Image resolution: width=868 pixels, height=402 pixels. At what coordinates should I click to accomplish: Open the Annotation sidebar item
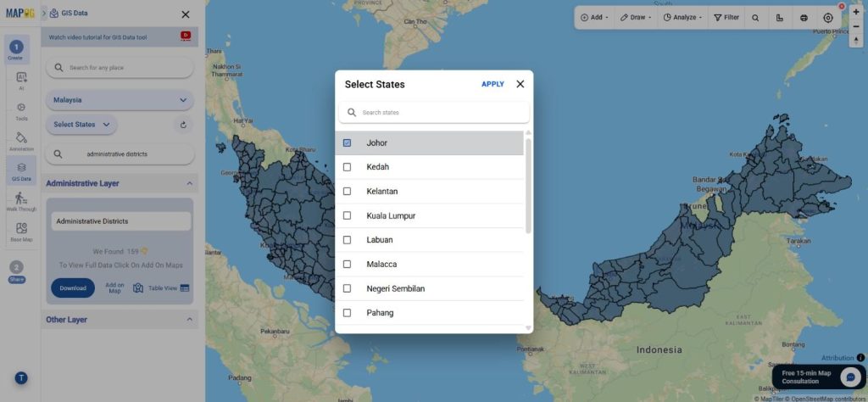[21, 141]
